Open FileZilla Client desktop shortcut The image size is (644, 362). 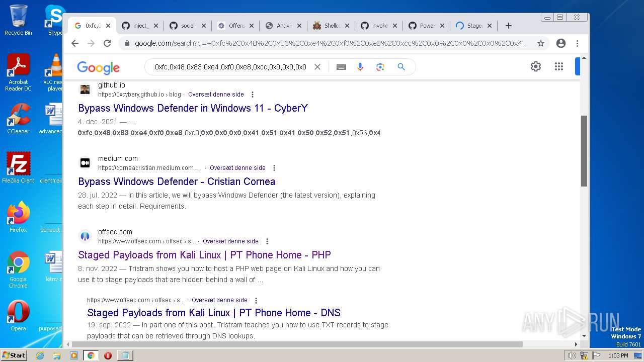point(18,167)
